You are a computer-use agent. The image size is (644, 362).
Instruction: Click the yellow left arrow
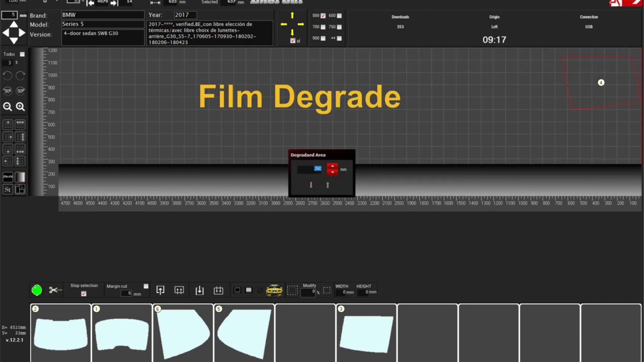pos(284,24)
